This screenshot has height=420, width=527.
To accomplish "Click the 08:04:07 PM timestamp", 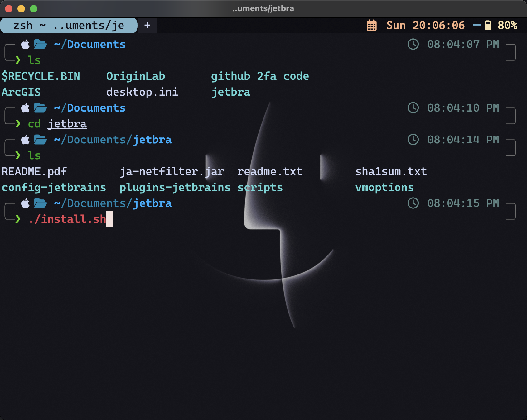I will tap(463, 44).
